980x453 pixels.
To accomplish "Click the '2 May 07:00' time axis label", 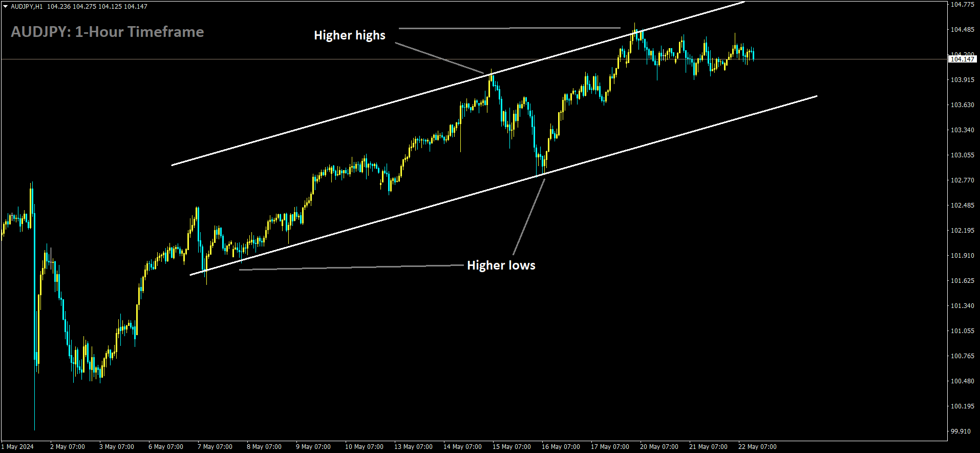I will pos(68,447).
